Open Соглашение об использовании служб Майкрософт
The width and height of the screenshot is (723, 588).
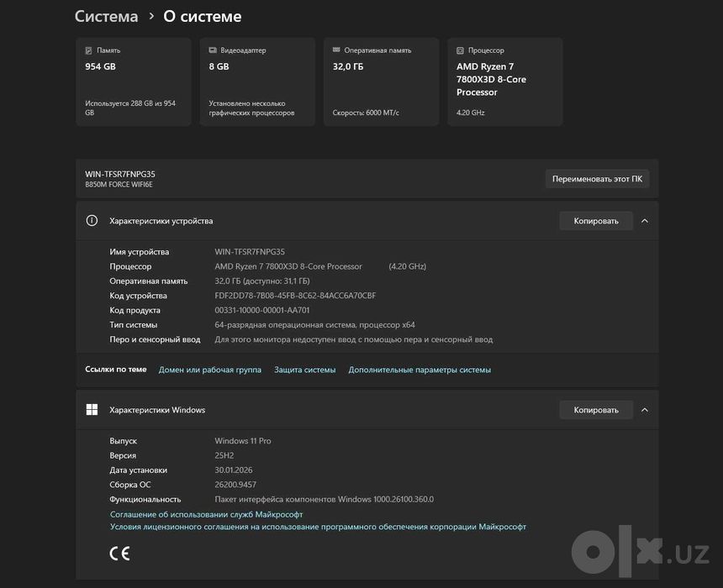click(206, 514)
